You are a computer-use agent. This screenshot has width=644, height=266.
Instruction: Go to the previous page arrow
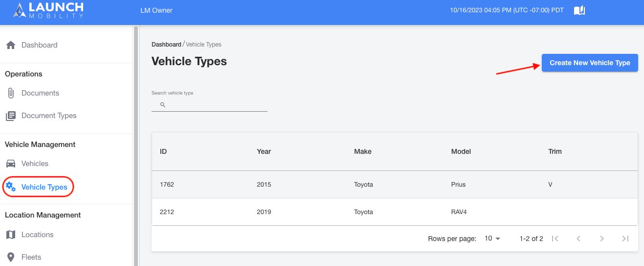click(578, 239)
